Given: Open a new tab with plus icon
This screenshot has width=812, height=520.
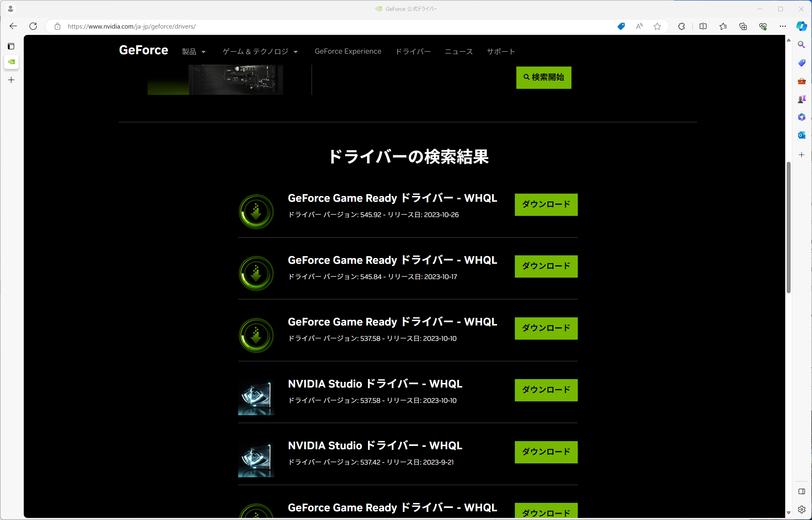Looking at the screenshot, I should [11, 80].
